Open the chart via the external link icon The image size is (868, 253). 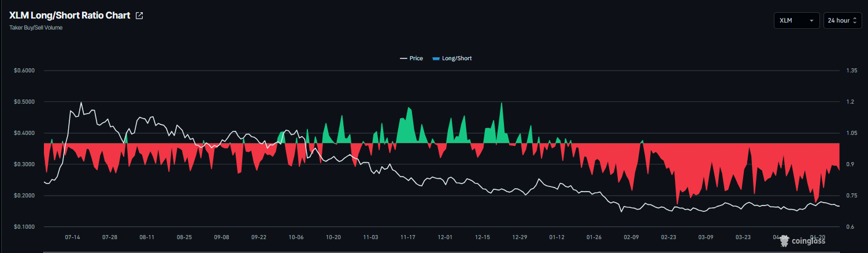click(139, 16)
